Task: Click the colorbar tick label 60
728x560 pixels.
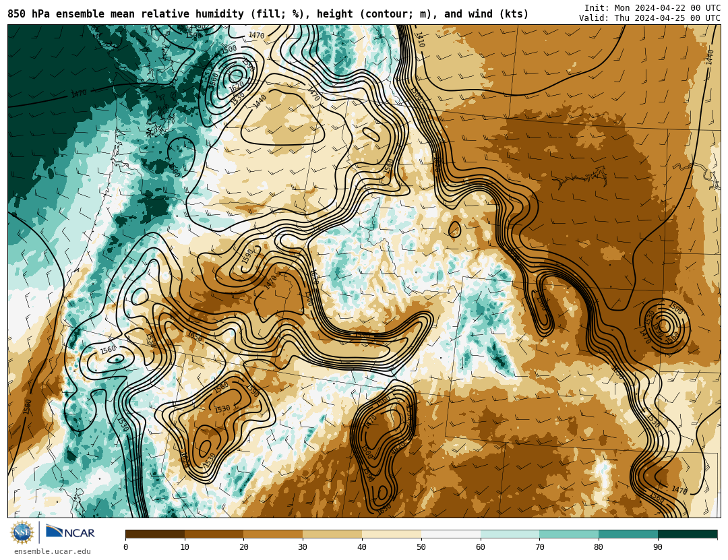Action: tap(481, 547)
